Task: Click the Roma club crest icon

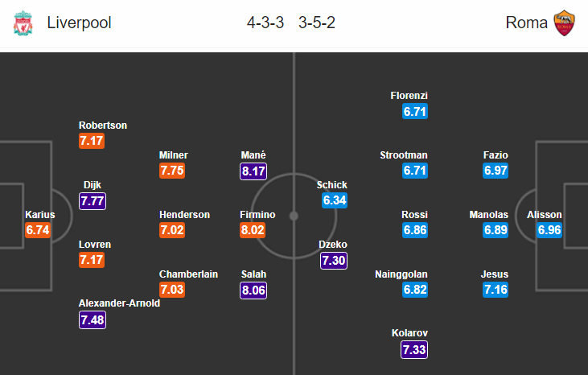Action: click(x=565, y=23)
